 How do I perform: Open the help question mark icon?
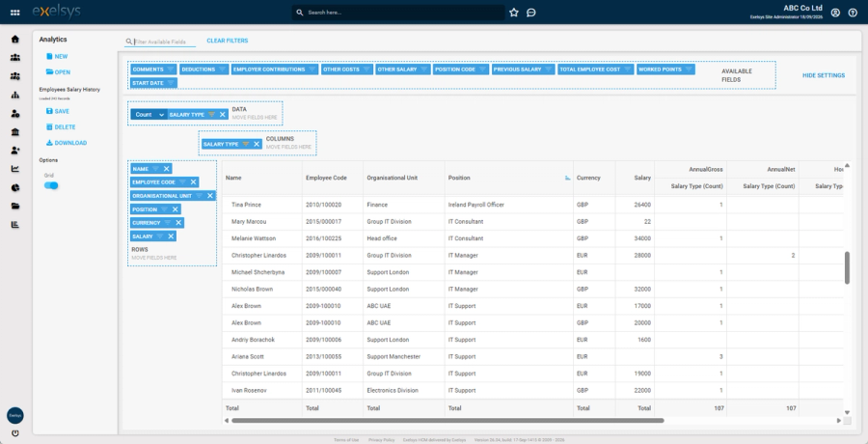point(853,13)
